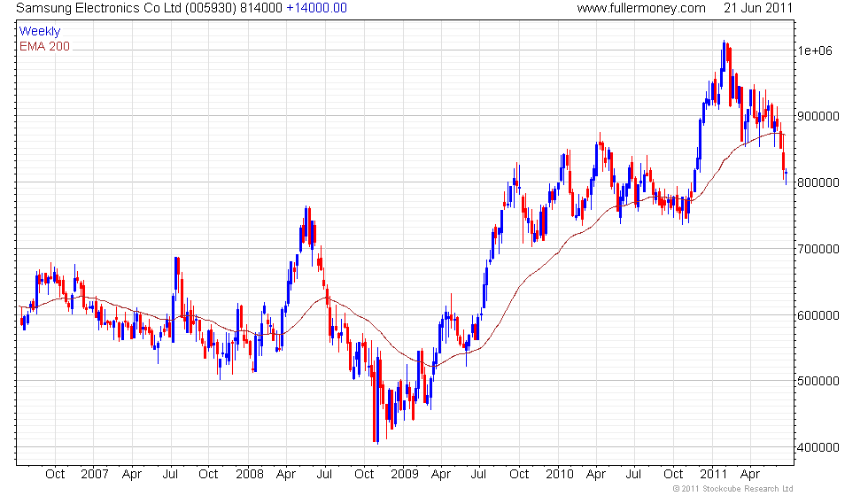Screen dimensions: 868x496
Task: Click the +14000.00 price change value
Action: click(316, 8)
